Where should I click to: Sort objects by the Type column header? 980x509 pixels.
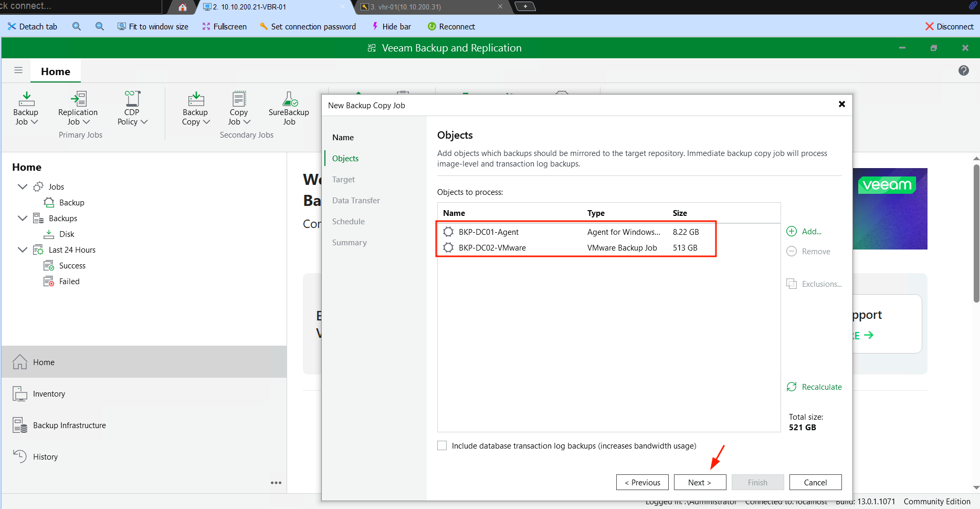point(596,213)
